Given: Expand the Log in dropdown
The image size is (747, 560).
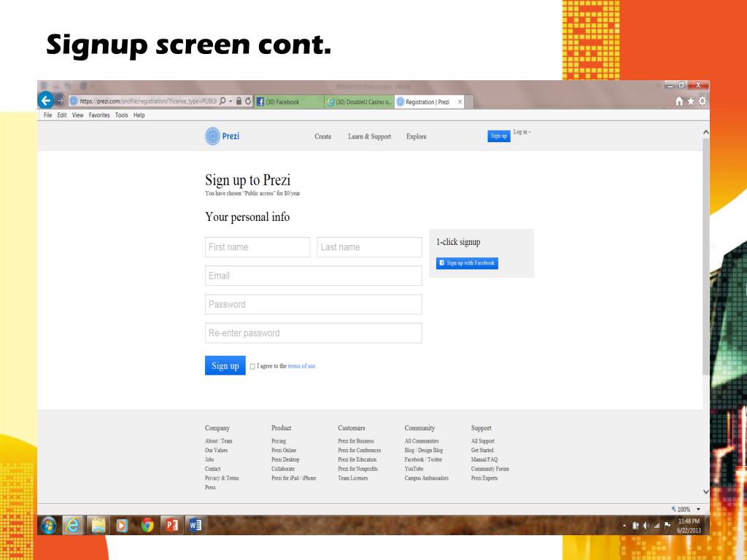Looking at the screenshot, I should coord(522,132).
